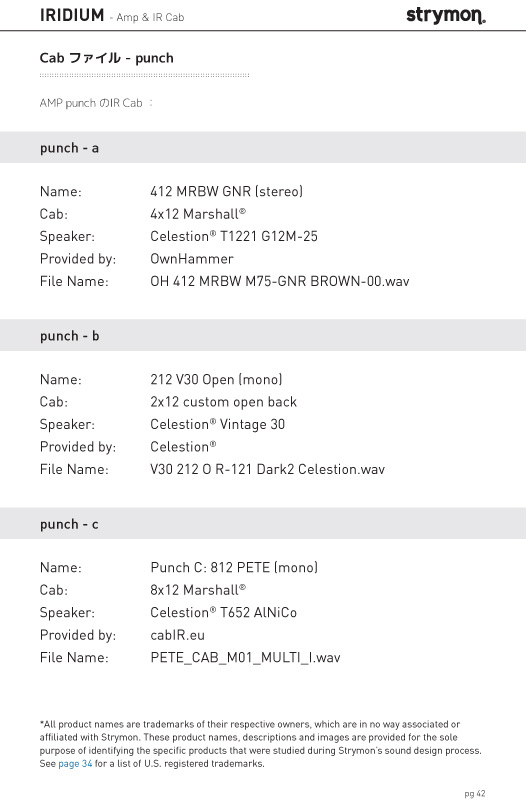Open the page 34 trademark link
Screen dimensions: 526x800
coord(75,764)
